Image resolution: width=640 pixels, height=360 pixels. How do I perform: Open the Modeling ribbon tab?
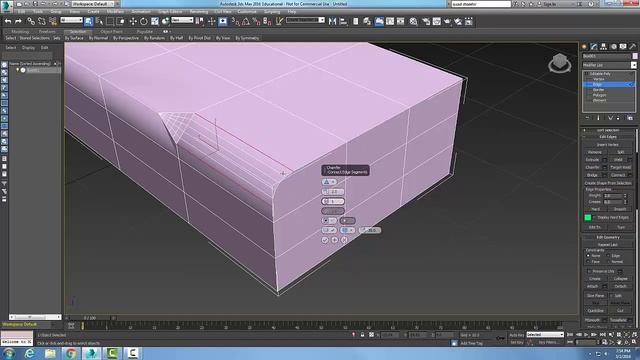point(20,31)
